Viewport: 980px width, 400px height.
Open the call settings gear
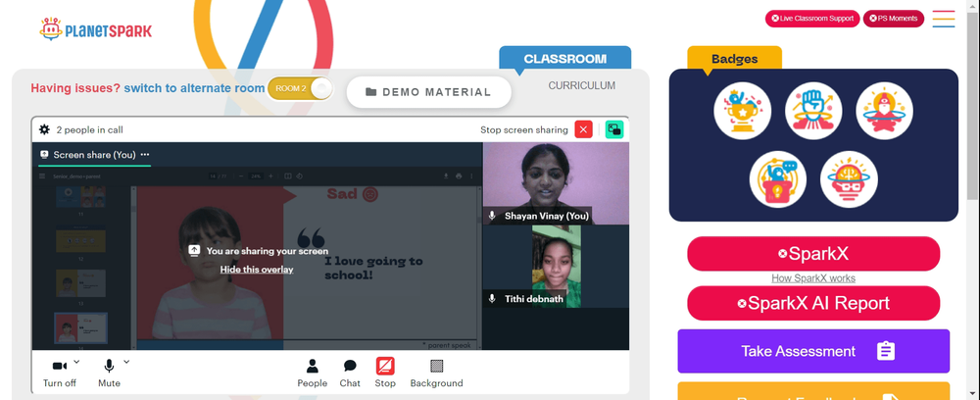point(44,130)
